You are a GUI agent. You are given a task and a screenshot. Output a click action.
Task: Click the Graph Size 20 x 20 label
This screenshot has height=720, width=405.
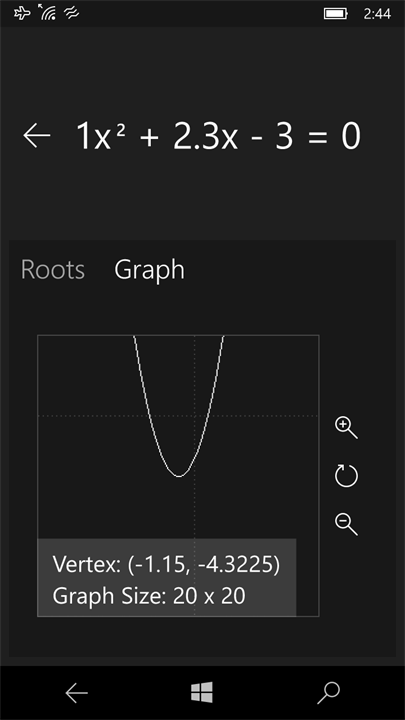[x=149, y=596]
